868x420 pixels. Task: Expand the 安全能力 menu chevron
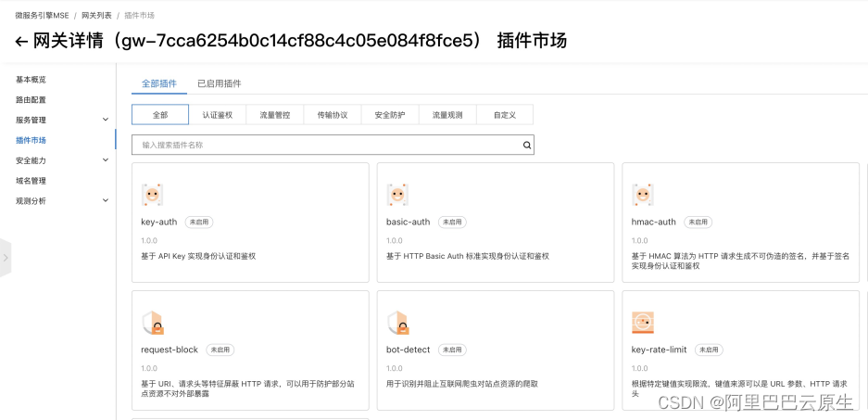tap(106, 160)
